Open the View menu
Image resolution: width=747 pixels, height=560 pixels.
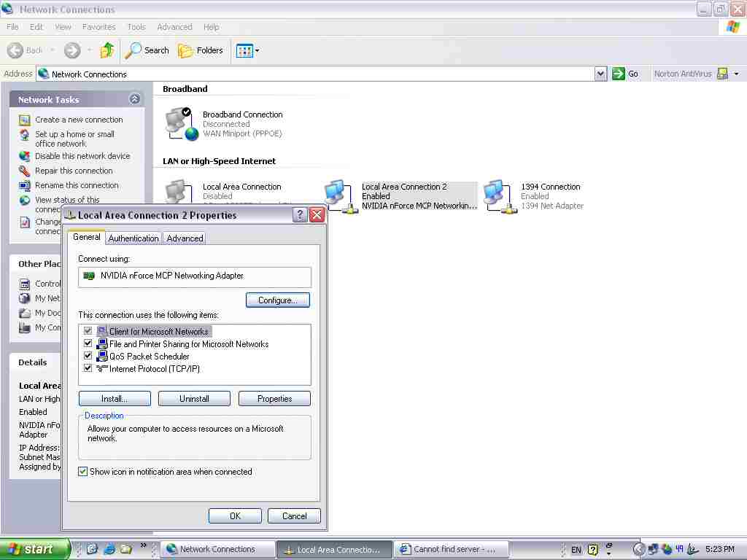tap(63, 27)
